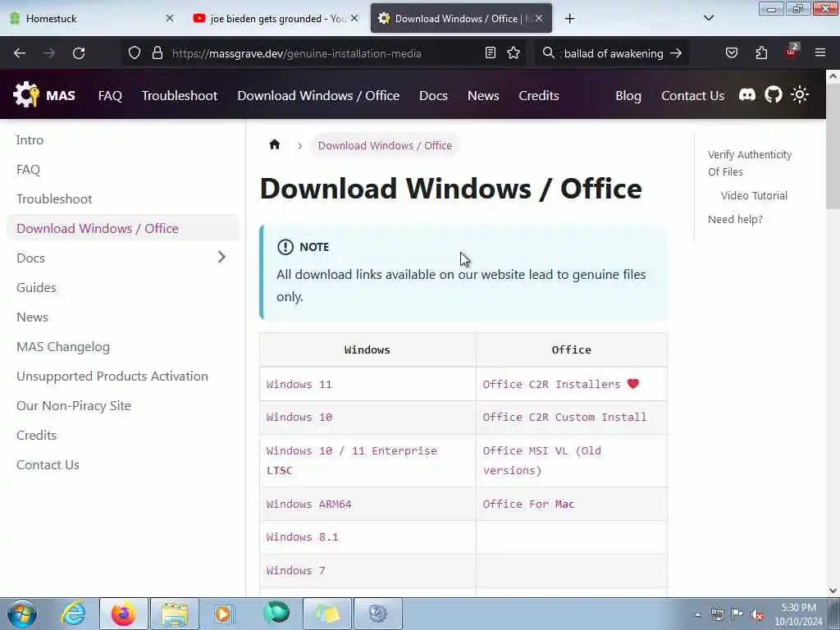Jump to Verify Authenticity Of Files
The image size is (840, 630).
point(750,163)
